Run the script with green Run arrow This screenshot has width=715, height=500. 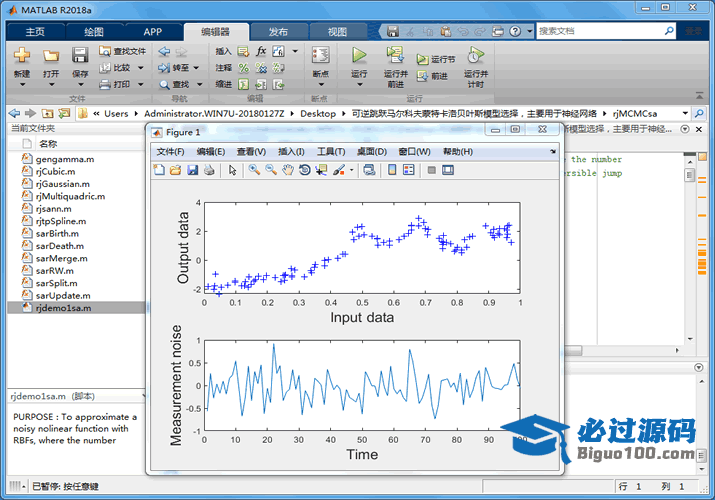coord(359,56)
